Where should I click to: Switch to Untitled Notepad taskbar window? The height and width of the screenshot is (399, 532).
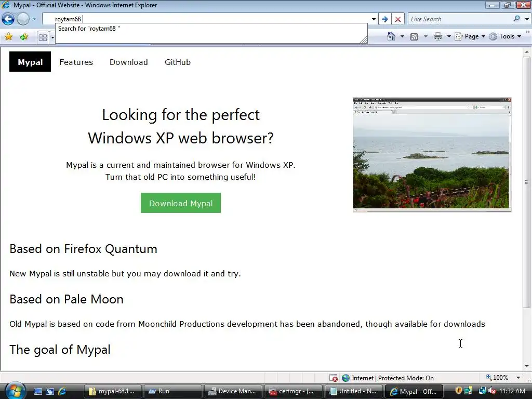tap(353, 391)
